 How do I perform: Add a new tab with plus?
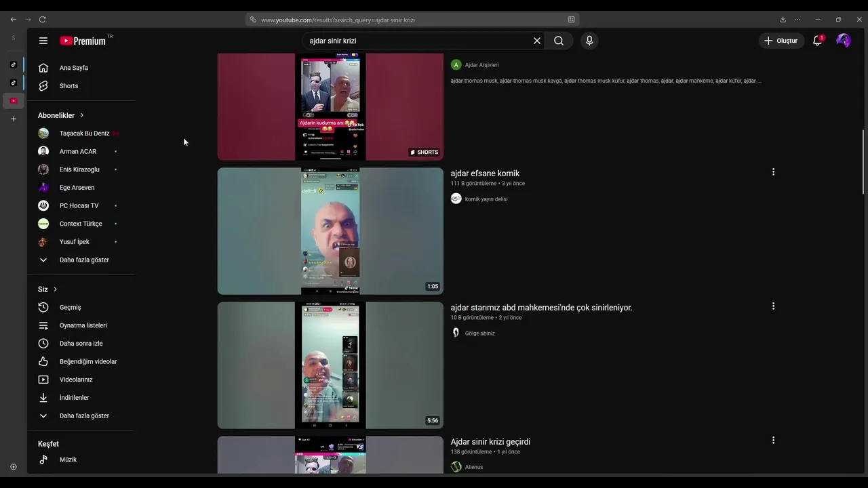(x=14, y=119)
